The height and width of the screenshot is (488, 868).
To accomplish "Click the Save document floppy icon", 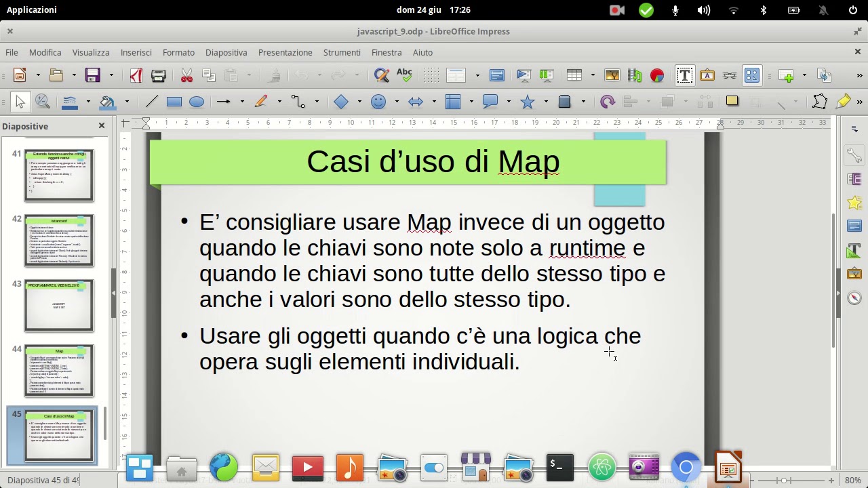I will tap(92, 75).
